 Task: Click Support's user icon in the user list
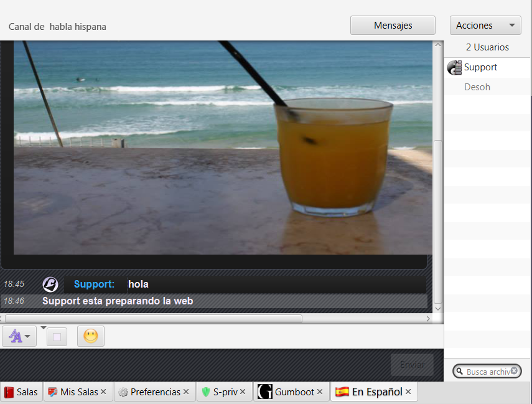point(454,67)
